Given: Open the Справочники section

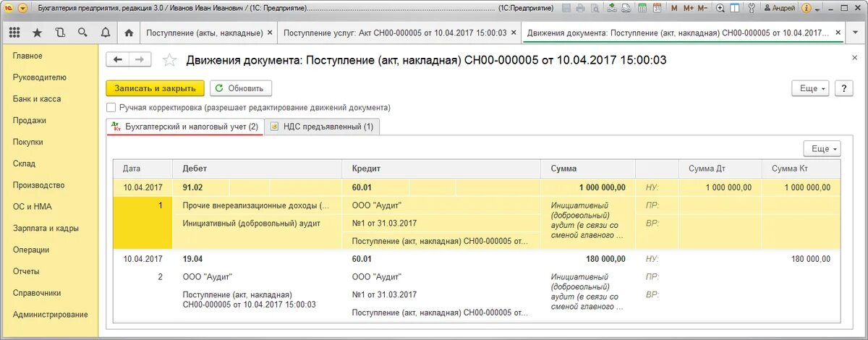Looking at the screenshot, I should pyautogui.click(x=37, y=294).
